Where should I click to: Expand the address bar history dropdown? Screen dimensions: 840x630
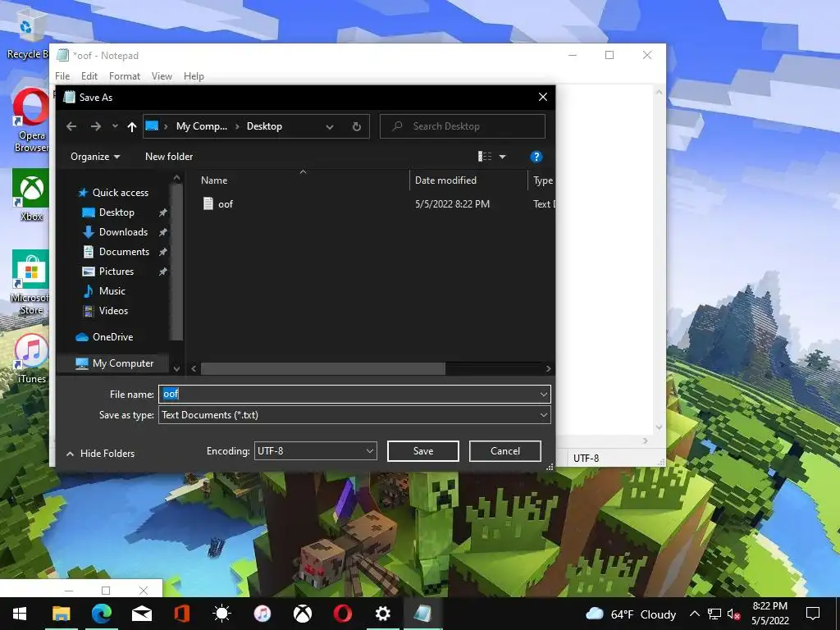(x=330, y=127)
